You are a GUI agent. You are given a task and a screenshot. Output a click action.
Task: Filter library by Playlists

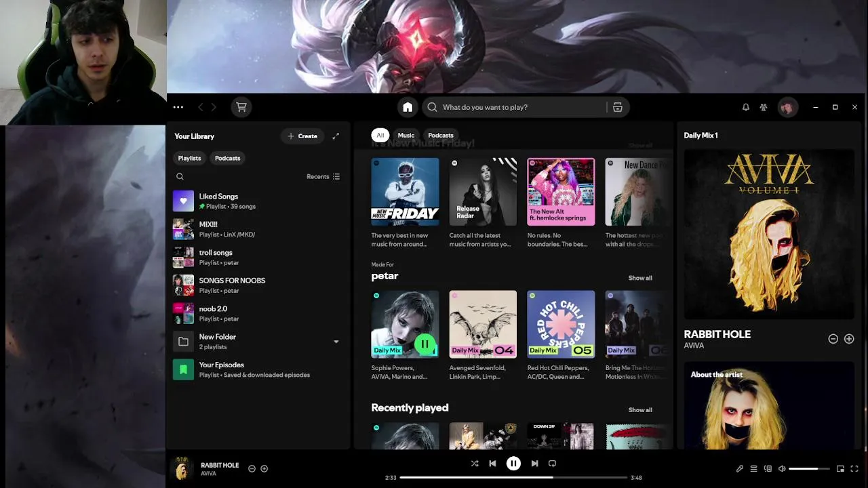(x=189, y=158)
